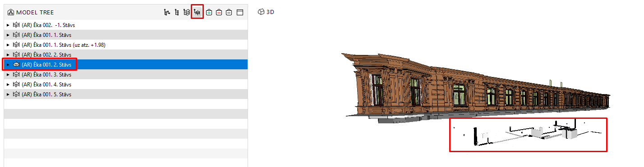Click the gray box fragment below the building
The height and width of the screenshot is (167, 644).
coord(570,133)
